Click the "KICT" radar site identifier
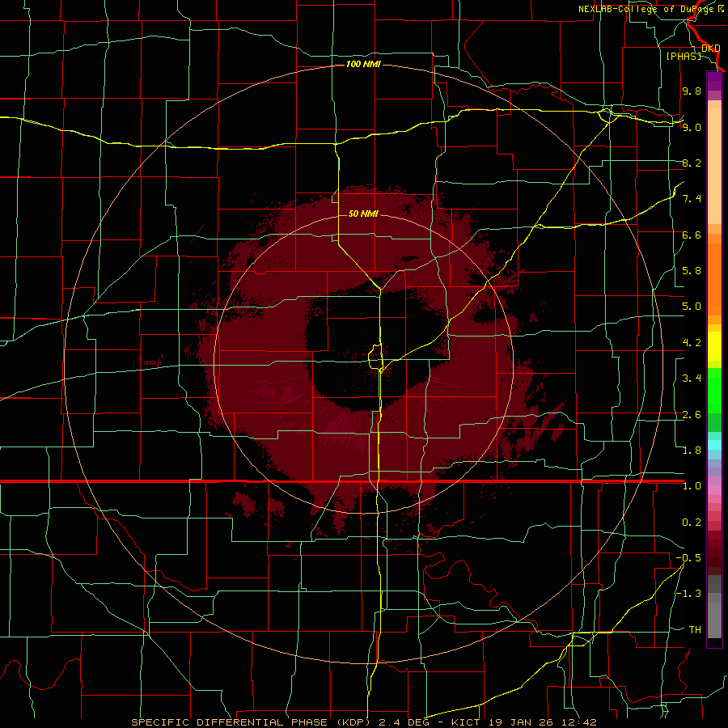 pos(466,722)
